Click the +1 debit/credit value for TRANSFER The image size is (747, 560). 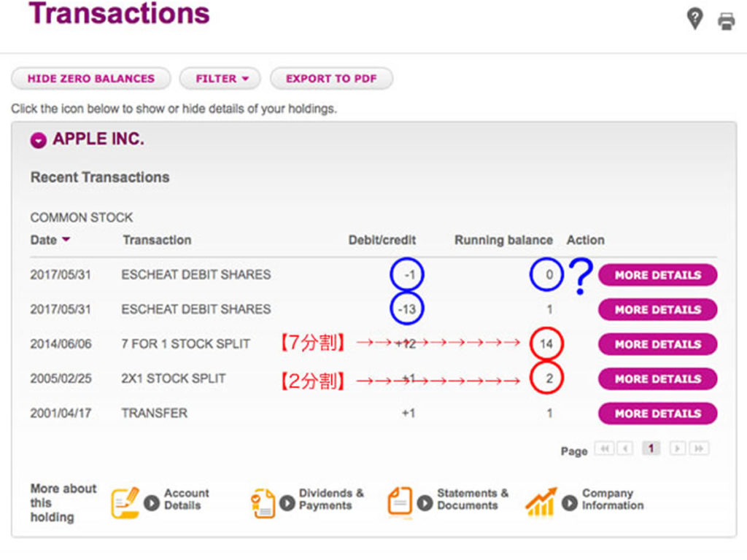[409, 413]
